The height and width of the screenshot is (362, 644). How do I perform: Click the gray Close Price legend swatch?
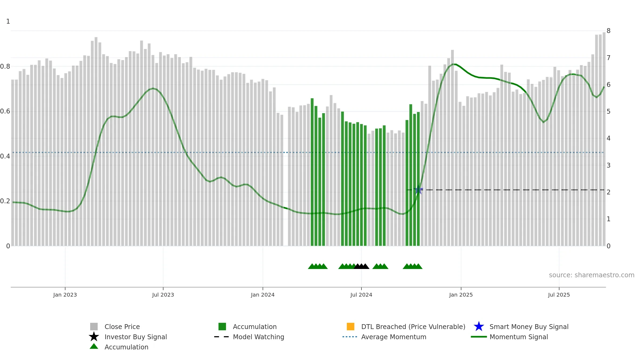coord(94,327)
